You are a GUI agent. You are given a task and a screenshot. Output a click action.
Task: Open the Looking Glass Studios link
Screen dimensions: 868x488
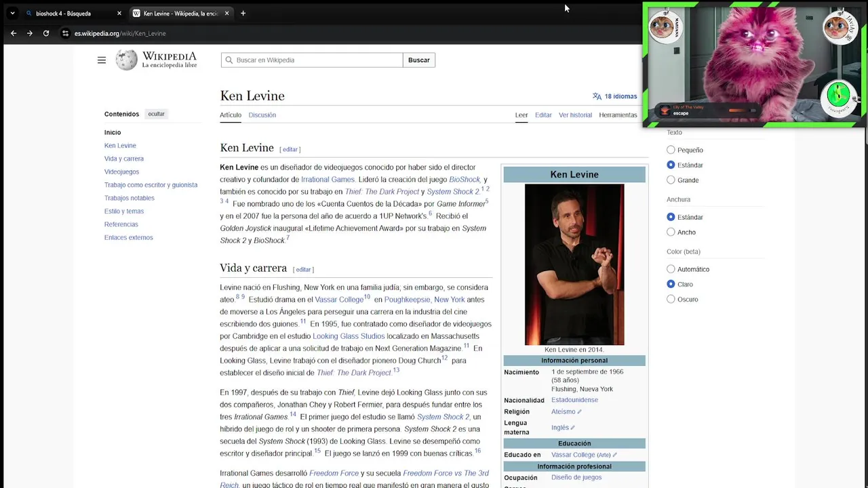click(x=349, y=336)
